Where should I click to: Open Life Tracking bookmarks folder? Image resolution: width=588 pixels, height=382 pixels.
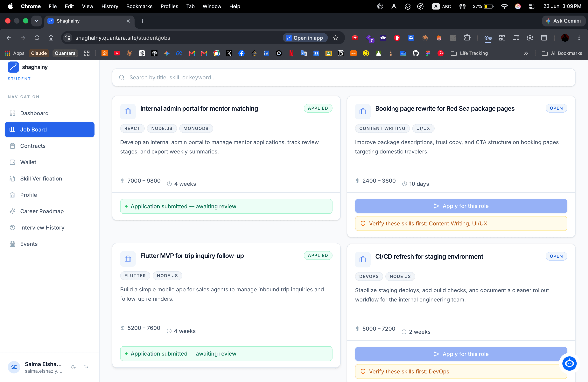[469, 53]
